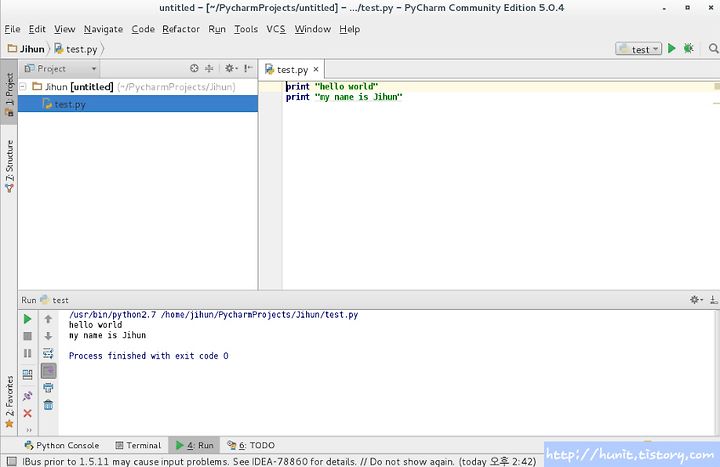720x467 pixels.
Task: Toggle soft-wraps in console output
Action: [x=48, y=353]
